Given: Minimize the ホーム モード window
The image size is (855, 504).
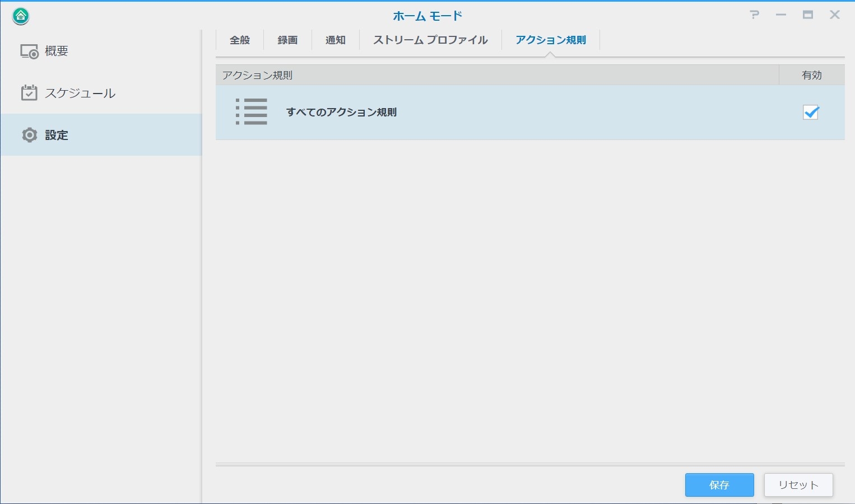Looking at the screenshot, I should pos(780,15).
